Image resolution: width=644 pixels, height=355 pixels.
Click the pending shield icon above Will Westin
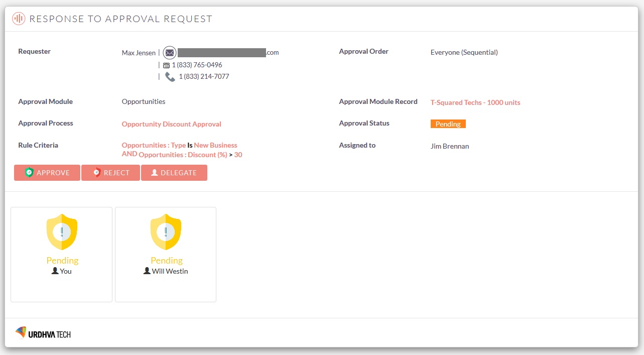click(x=166, y=231)
